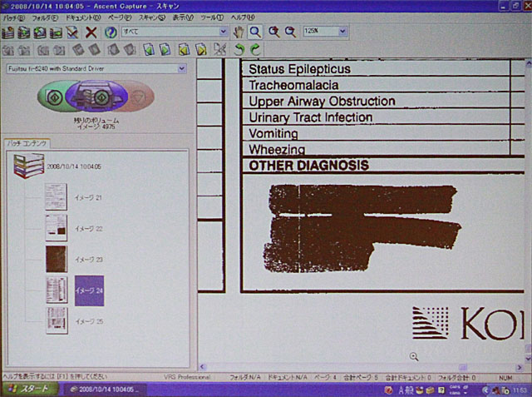
Task: Click the yellow right-arrow page icon
Action: point(200,50)
